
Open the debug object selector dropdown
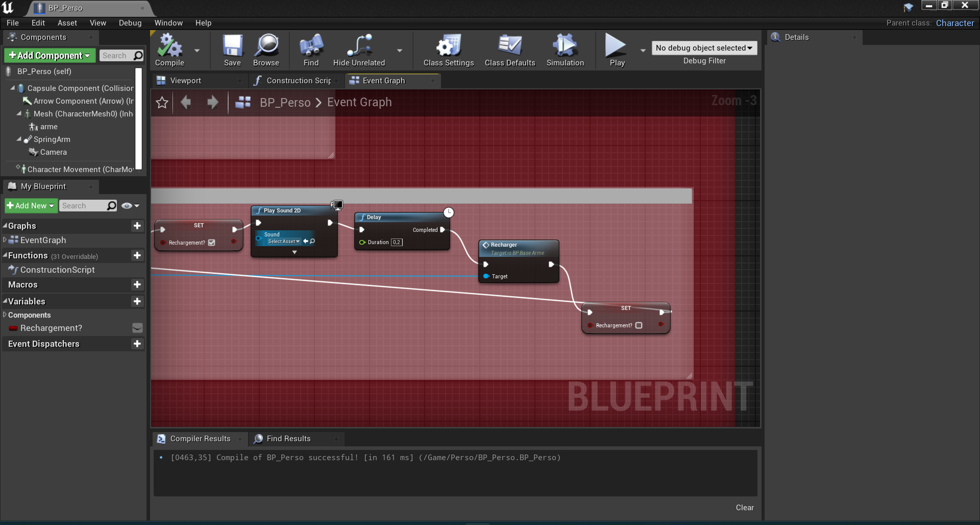704,48
